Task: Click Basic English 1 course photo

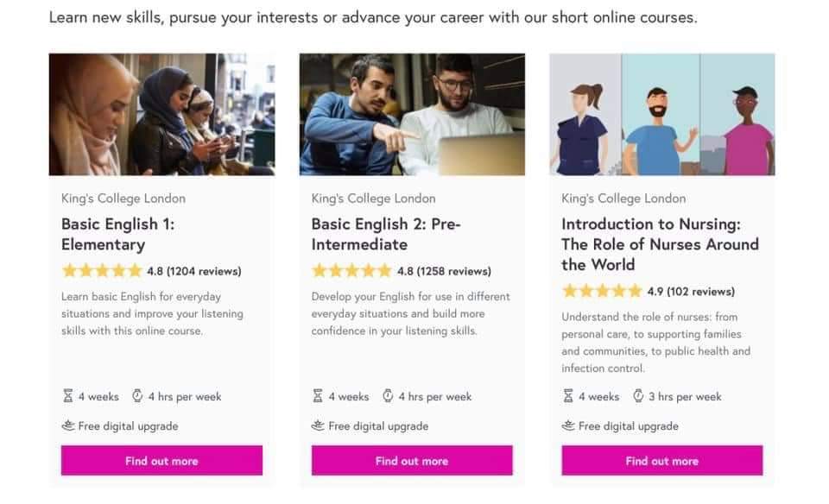Action: pos(161,115)
